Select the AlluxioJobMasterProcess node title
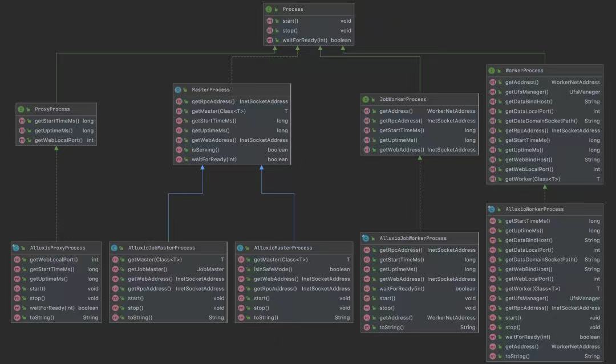This screenshot has height=364, width=616. click(x=161, y=248)
